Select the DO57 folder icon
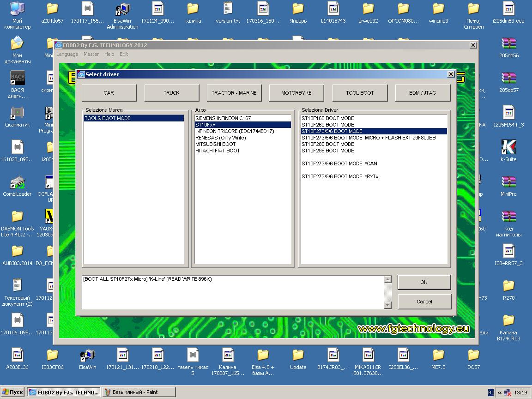 coord(474,359)
